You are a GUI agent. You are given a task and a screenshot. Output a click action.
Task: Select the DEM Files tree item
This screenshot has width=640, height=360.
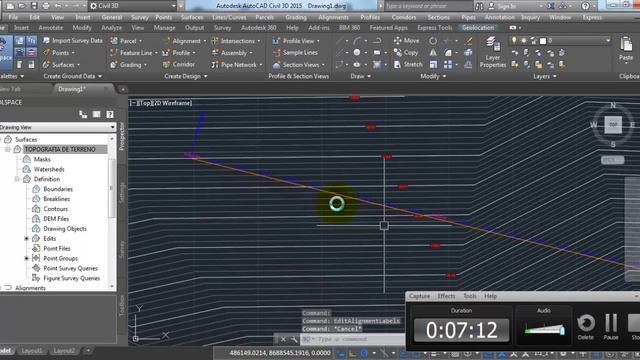point(56,219)
